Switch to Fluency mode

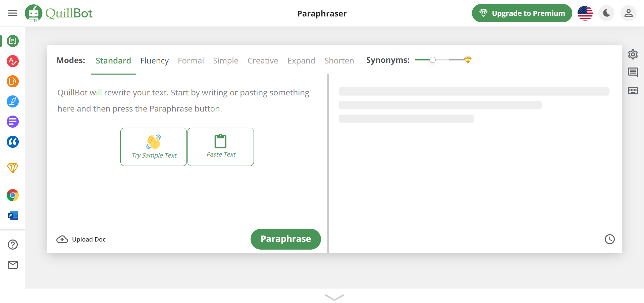pos(154,60)
